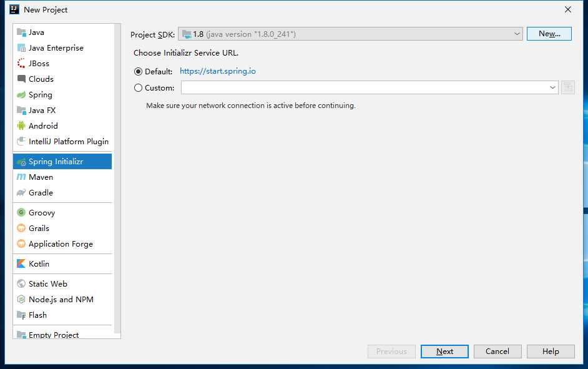Viewport: 588px width, 369px height.
Task: Select the Node.js and NPM label
Action: coord(61,299)
